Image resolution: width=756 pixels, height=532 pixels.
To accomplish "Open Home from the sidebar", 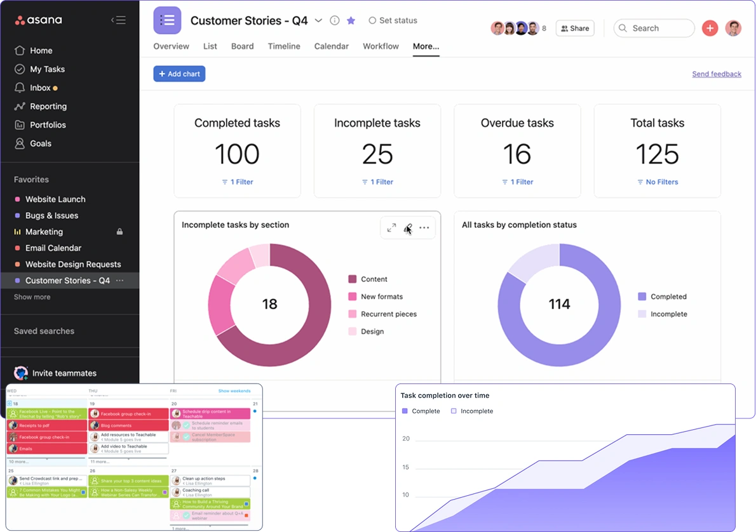I will (34, 51).
